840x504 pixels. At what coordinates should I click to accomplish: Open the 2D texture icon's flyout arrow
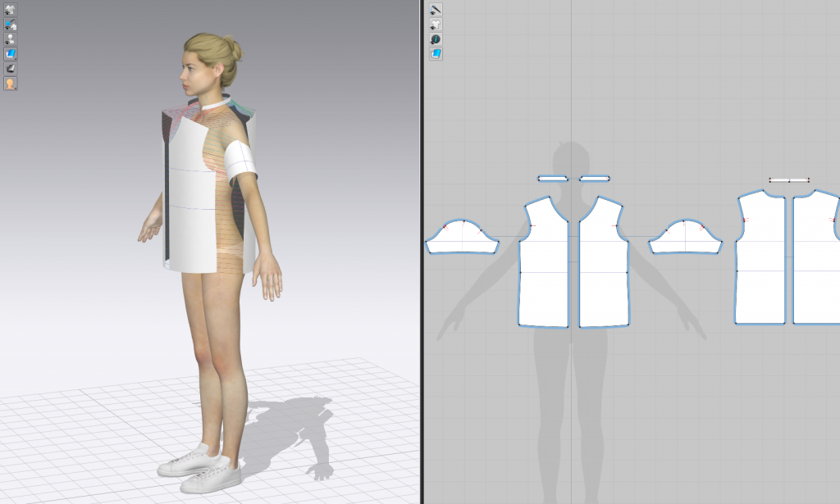pyautogui.click(x=441, y=57)
